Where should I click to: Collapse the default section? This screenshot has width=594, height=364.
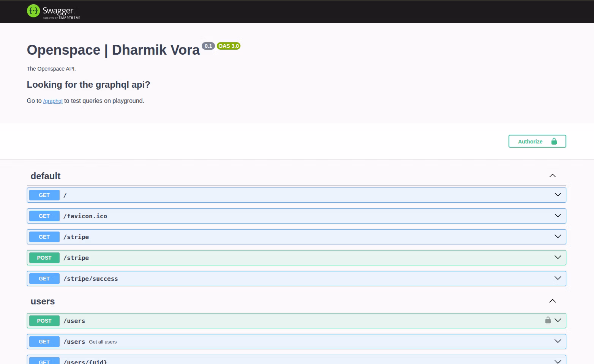pyautogui.click(x=552, y=176)
